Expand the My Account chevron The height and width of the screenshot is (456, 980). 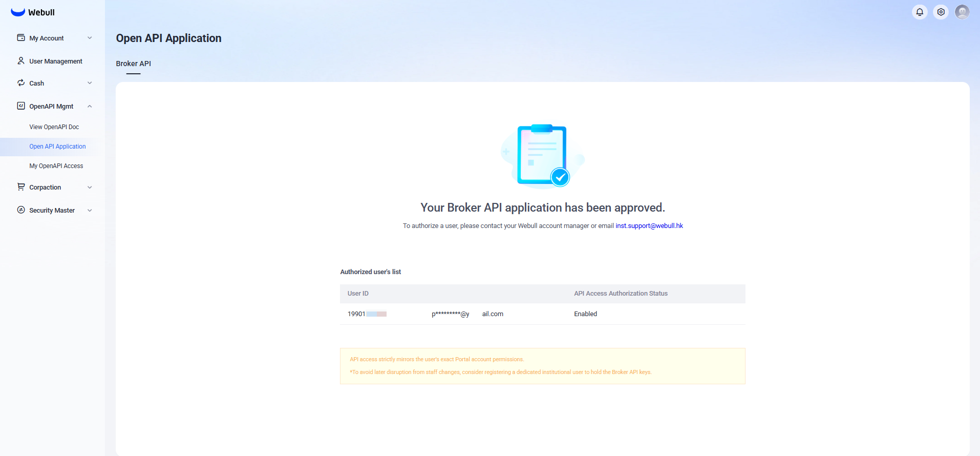[x=90, y=38]
